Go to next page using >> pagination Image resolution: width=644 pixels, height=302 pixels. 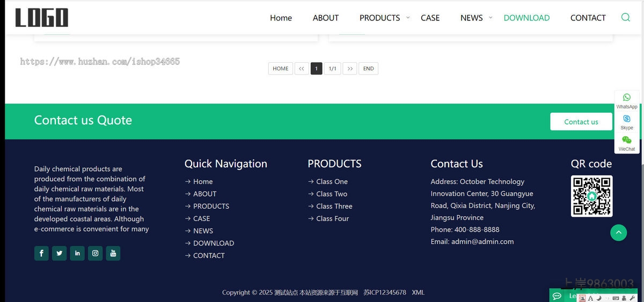click(350, 69)
